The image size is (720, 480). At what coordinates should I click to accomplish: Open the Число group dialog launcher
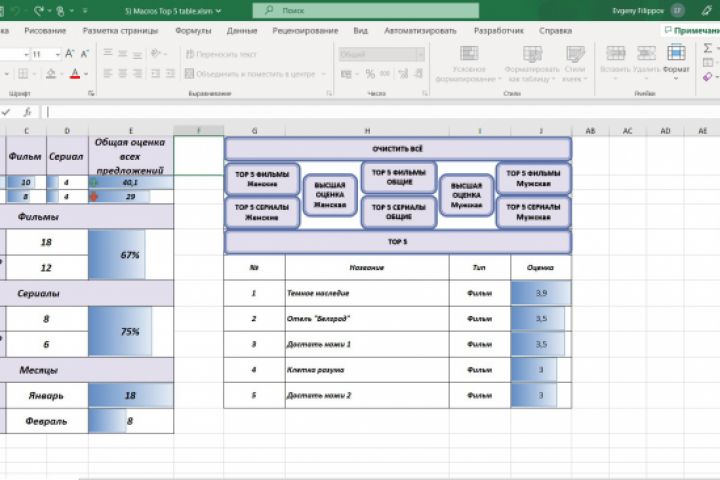tap(425, 93)
